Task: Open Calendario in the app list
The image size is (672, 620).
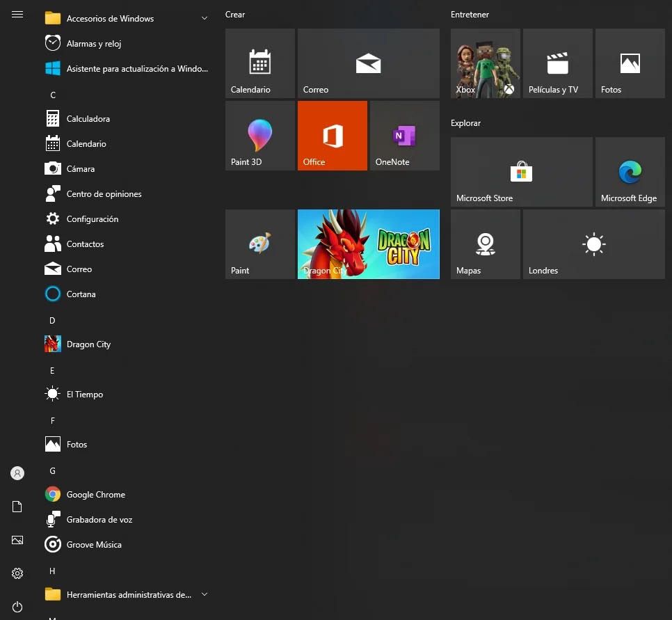Action: point(127,143)
